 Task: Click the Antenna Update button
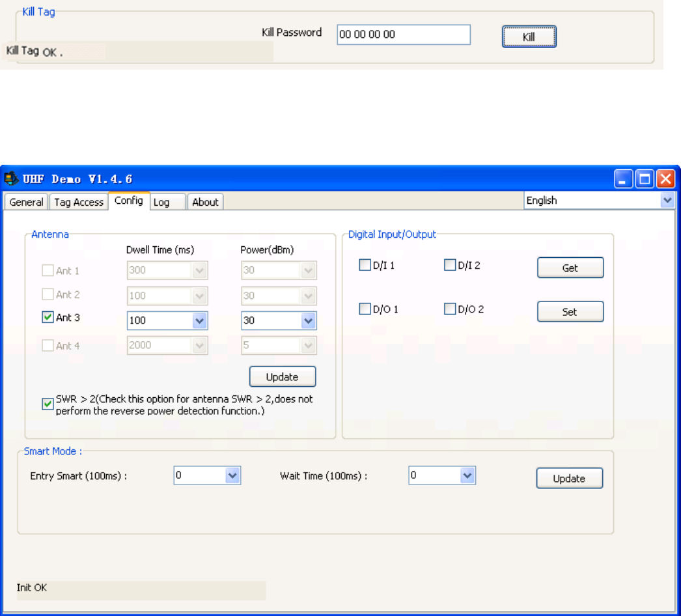tap(283, 376)
